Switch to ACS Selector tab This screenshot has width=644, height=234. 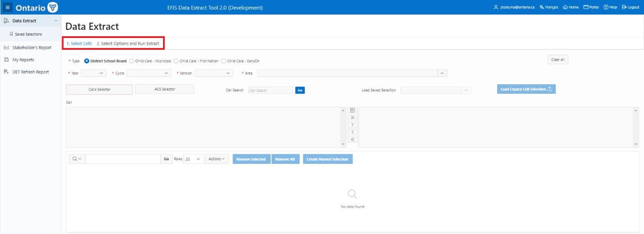[164, 89]
